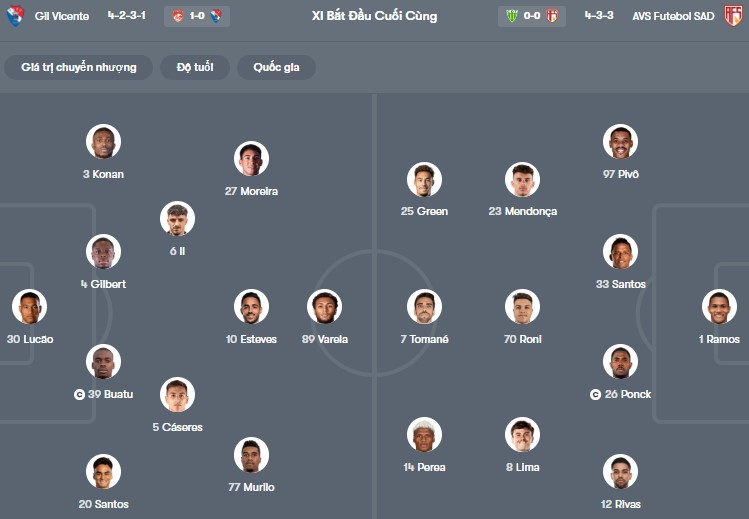Click Perea's player photo
This screenshot has width=749, height=519.
click(424, 435)
